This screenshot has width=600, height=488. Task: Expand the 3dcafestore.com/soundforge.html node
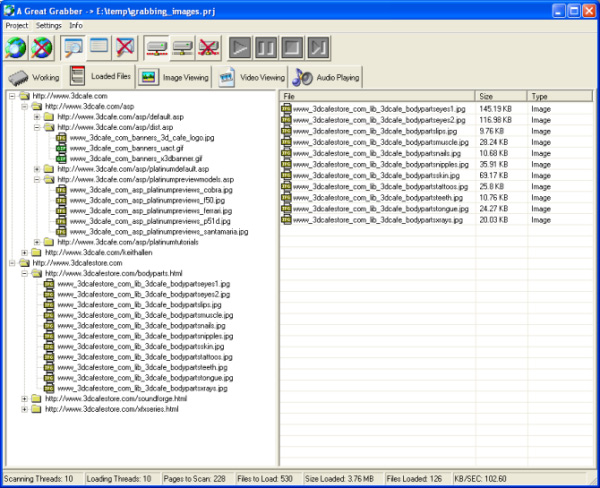[24, 398]
